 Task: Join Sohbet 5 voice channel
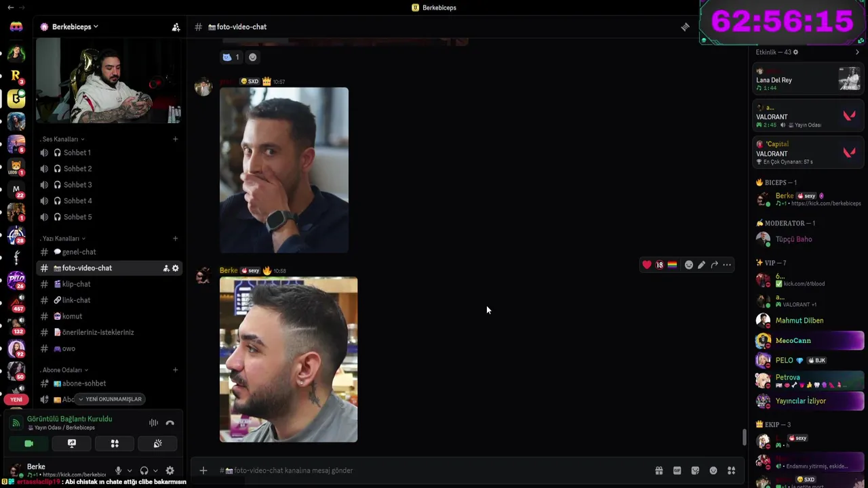pos(108,217)
